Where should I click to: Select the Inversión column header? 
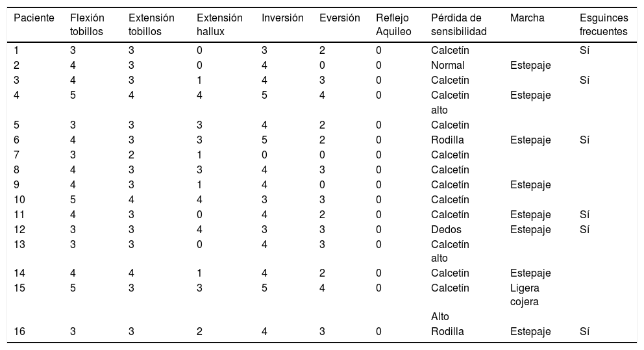282,18
